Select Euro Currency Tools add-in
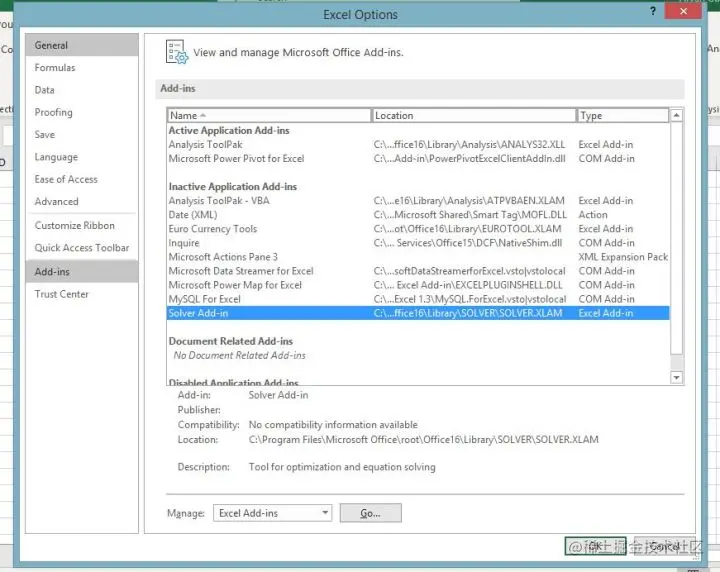720x572 pixels. tap(418, 229)
